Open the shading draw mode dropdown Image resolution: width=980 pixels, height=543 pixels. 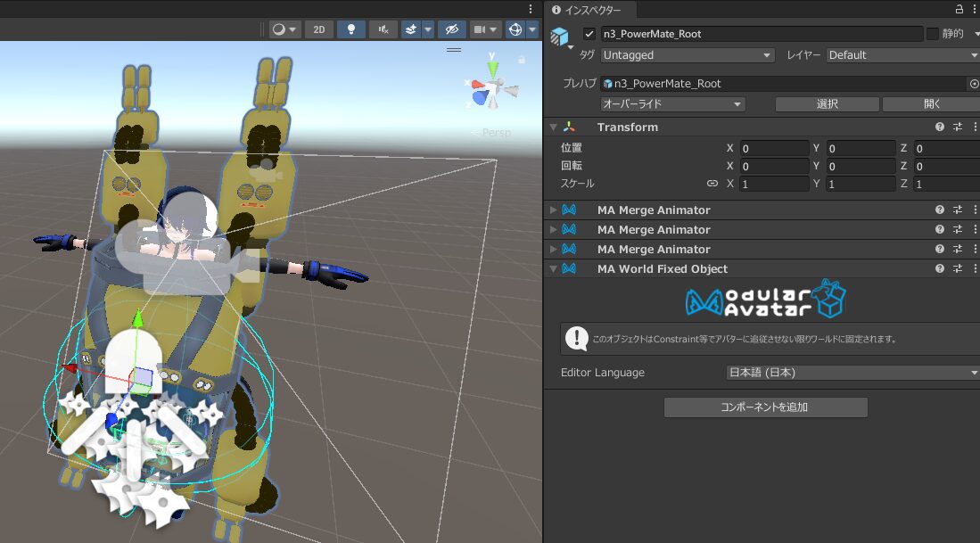[284, 29]
